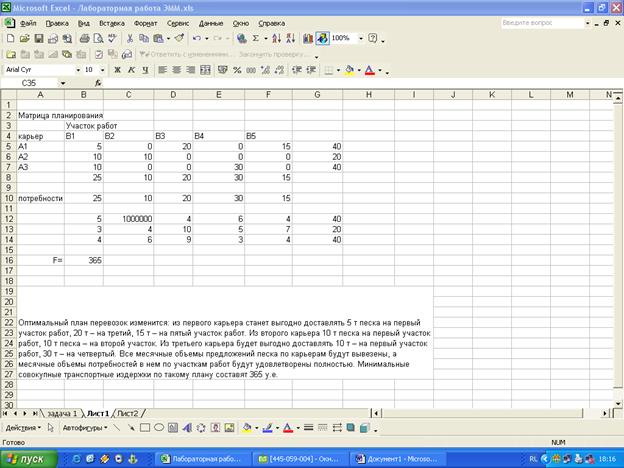The height and width of the screenshot is (468, 624).
Task: Center text alignment
Action: click(x=177, y=70)
